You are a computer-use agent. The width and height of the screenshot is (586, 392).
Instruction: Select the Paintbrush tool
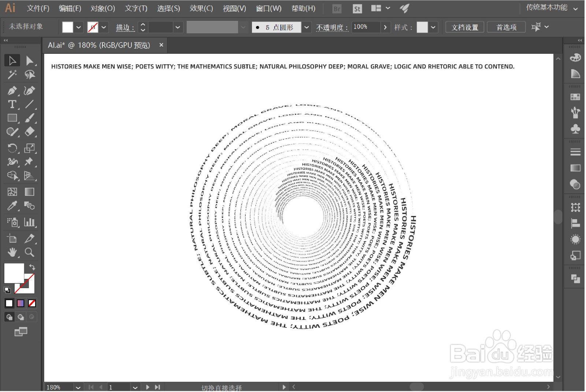tap(29, 118)
